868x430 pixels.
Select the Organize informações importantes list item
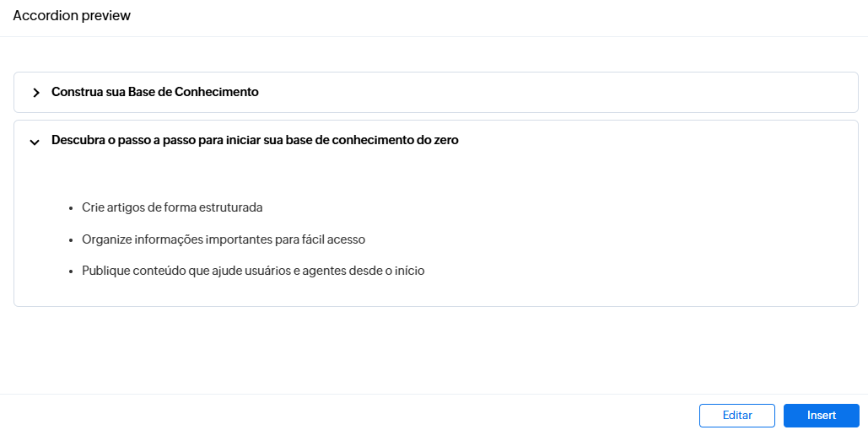coord(223,239)
